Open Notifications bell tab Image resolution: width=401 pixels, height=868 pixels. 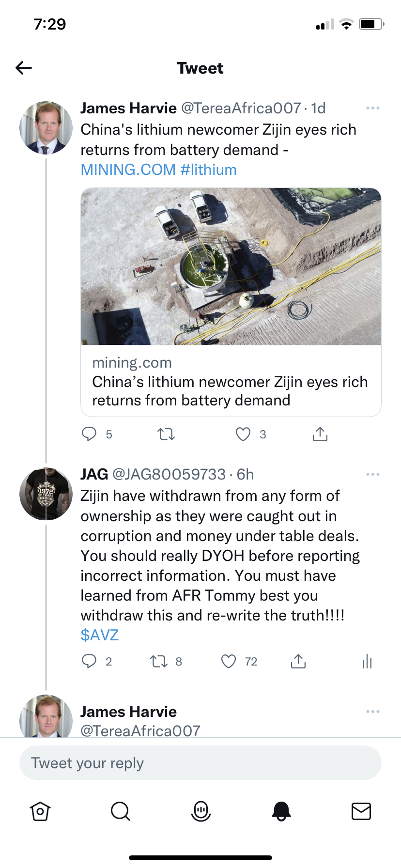281,811
